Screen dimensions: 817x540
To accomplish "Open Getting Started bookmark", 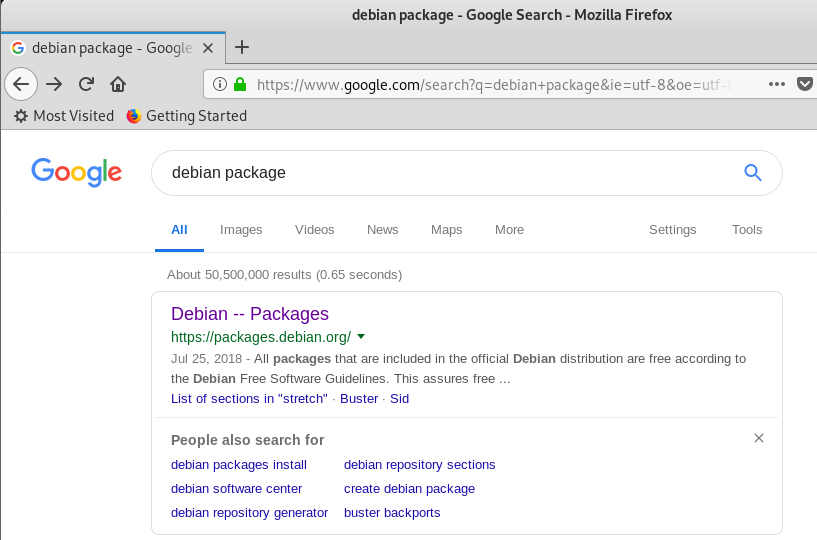I will (x=187, y=116).
